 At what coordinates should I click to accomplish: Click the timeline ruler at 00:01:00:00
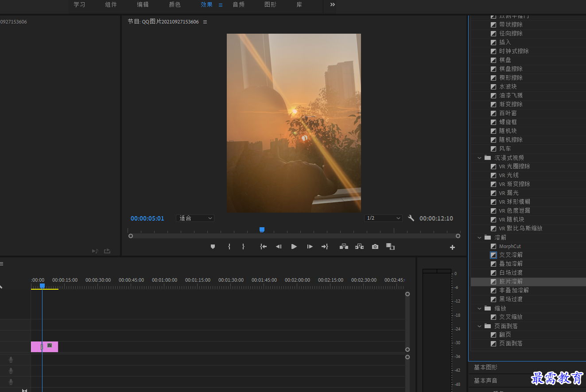coord(164,280)
